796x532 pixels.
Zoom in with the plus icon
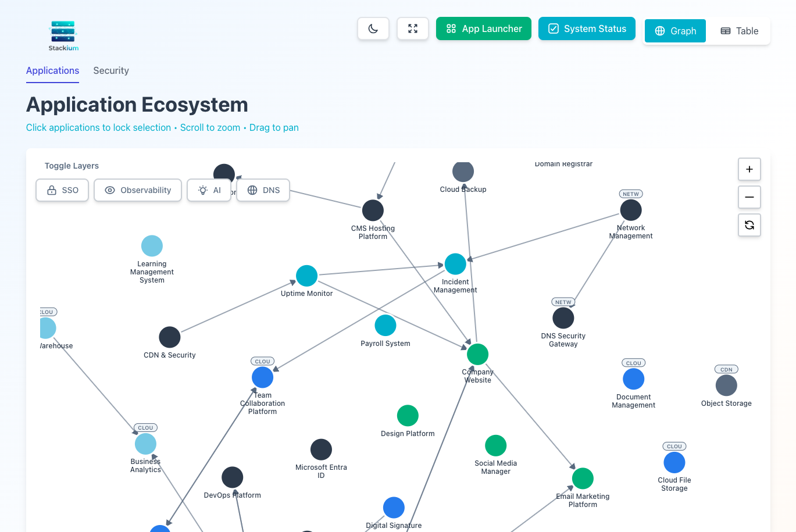[749, 169]
